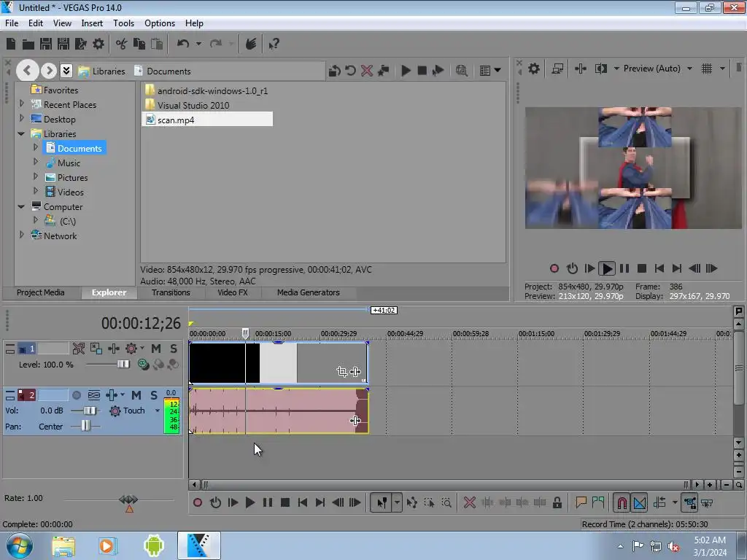
Task: Open project Properties gear in main toolbar
Action: 98,44
